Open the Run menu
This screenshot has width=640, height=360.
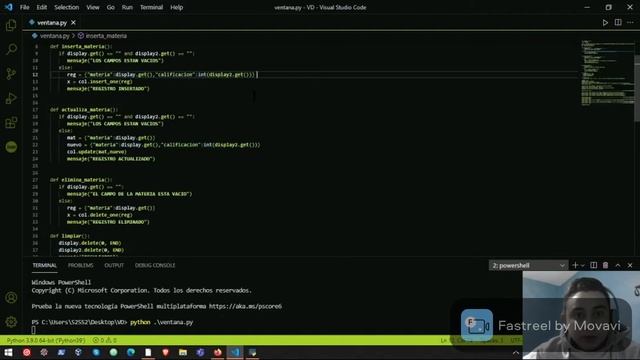[x=127, y=7]
